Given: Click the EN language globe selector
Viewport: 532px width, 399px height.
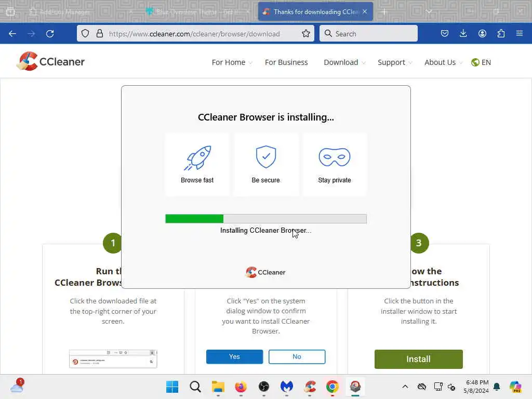Looking at the screenshot, I should (481, 62).
